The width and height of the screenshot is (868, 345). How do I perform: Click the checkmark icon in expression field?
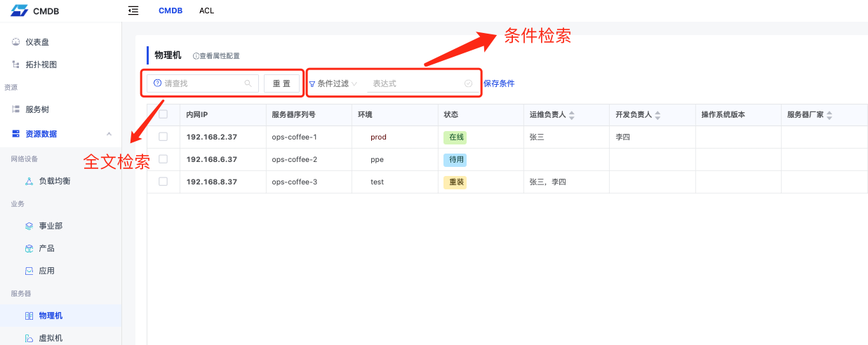click(468, 83)
